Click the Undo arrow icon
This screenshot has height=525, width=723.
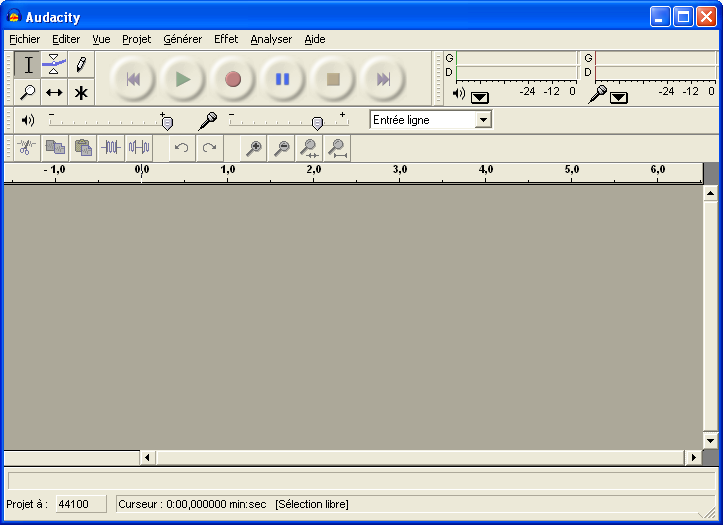click(x=182, y=148)
